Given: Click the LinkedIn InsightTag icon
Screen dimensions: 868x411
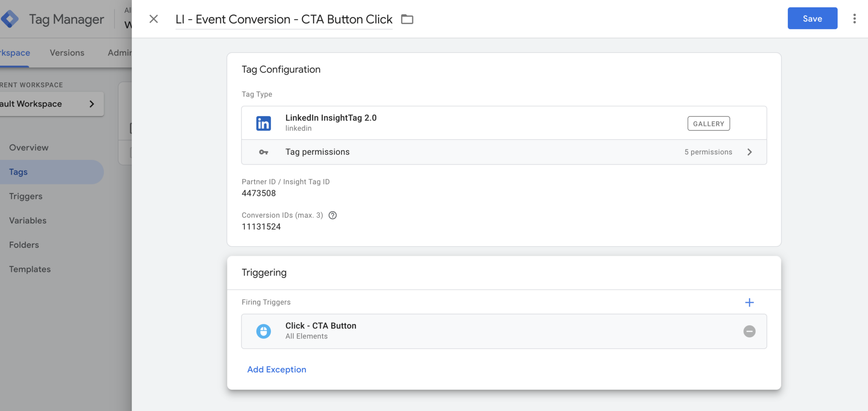Looking at the screenshot, I should [263, 123].
